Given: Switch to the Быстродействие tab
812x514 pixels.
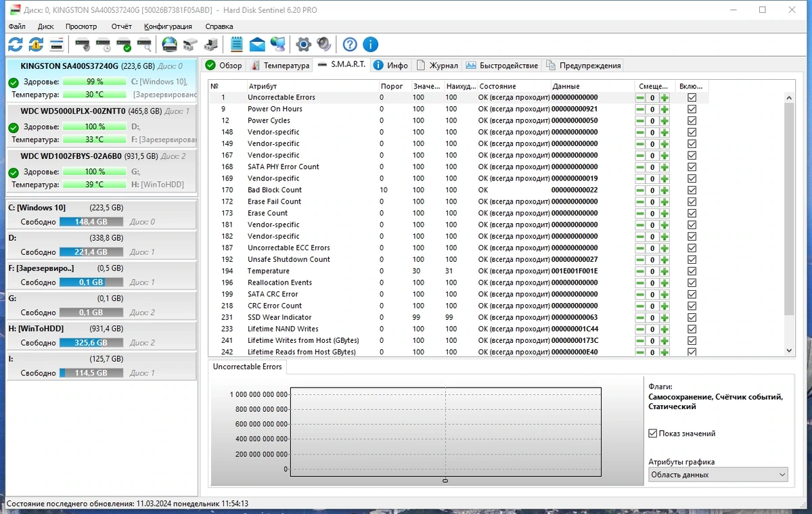Looking at the screenshot, I should coord(501,66).
